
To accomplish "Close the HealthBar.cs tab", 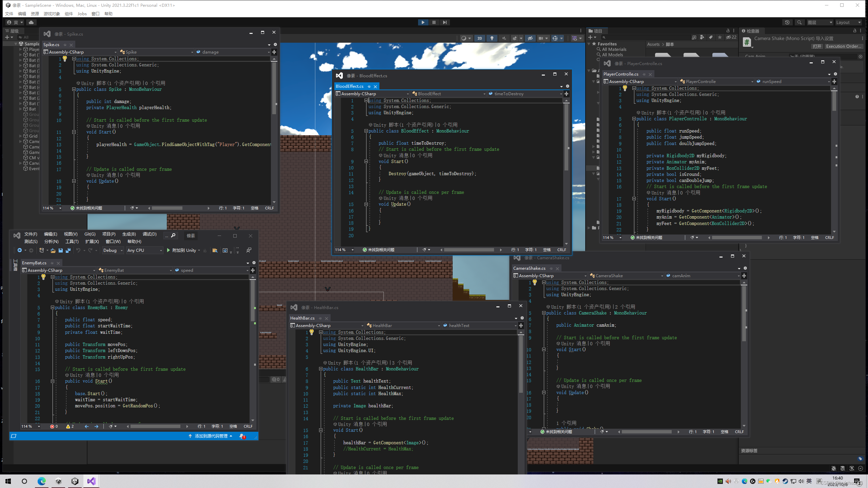I will (327, 318).
